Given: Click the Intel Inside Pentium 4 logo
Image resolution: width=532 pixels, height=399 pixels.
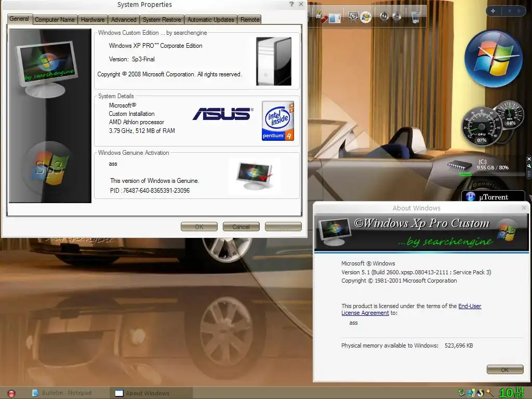Looking at the screenshot, I should point(278,121).
